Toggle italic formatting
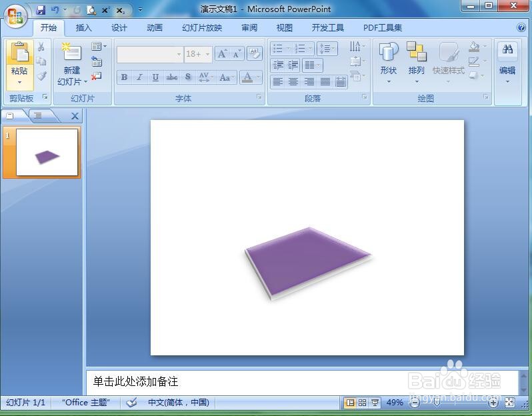The image size is (532, 416). [x=139, y=77]
